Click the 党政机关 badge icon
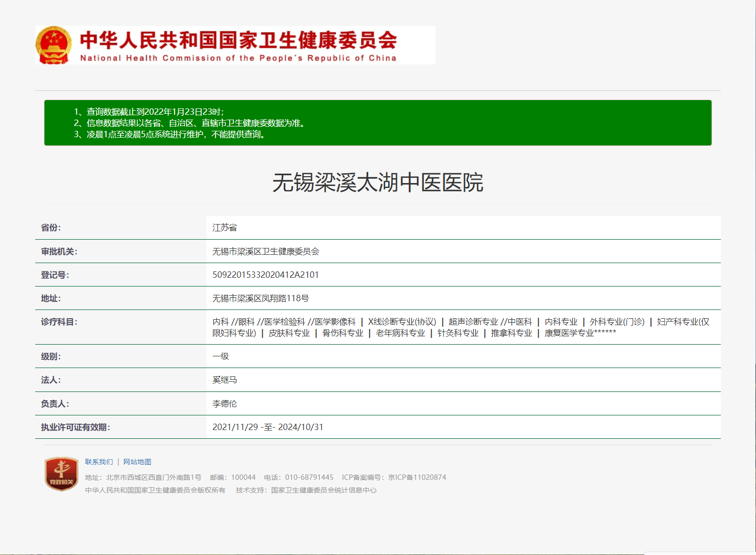The width and height of the screenshot is (756, 555). 62,474
